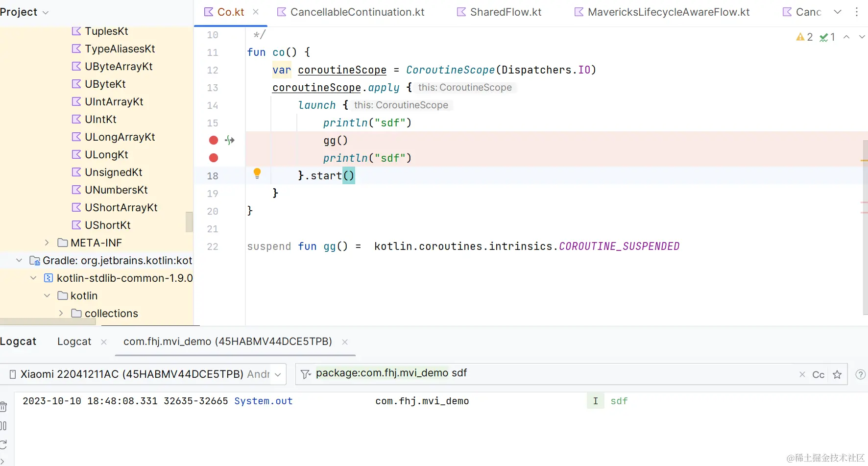Click the suspend call gutter icon
Screen dimensions: 868x466
coord(230,141)
